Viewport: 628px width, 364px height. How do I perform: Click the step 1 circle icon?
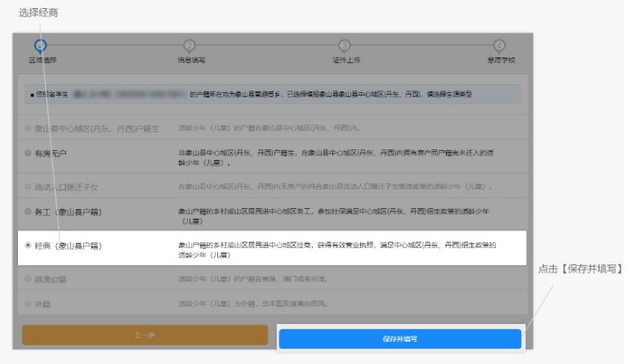pyautogui.click(x=41, y=46)
